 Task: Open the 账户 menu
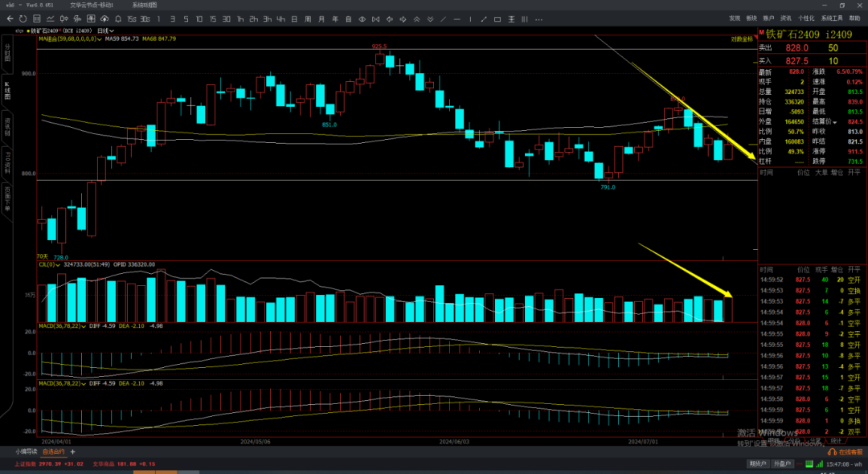[768, 18]
